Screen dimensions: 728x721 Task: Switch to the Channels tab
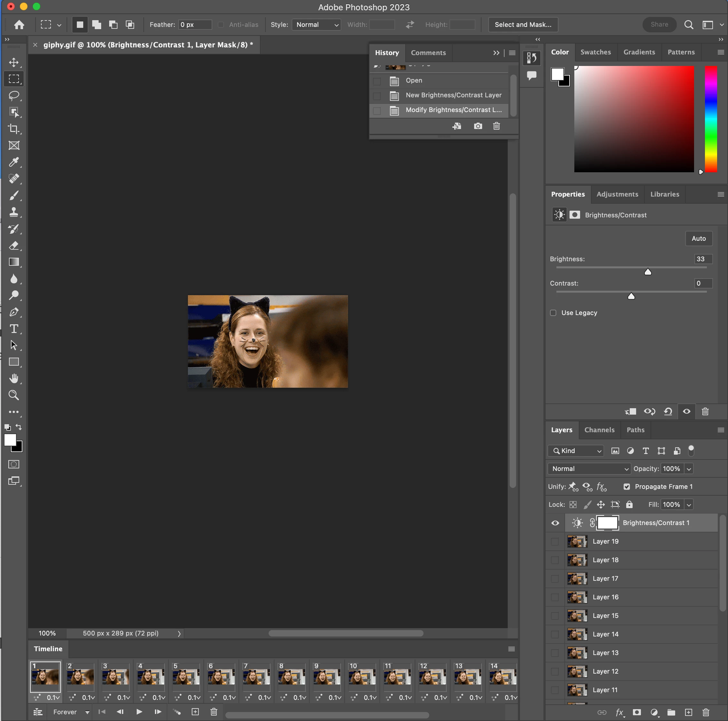click(x=599, y=430)
